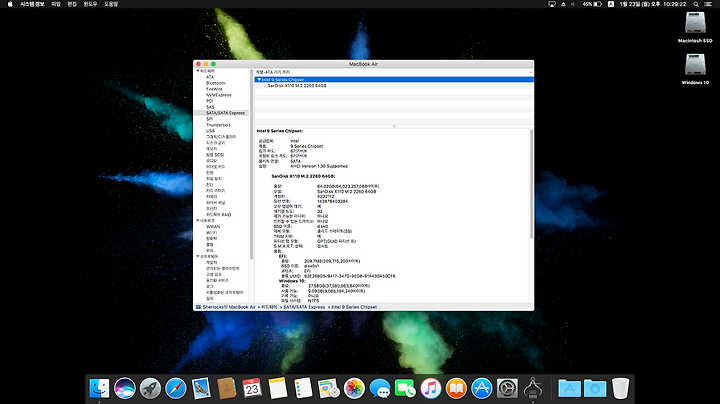Screen dimensions: 720x404
Task: Open Notes yellow pad icon
Action: tap(278, 388)
